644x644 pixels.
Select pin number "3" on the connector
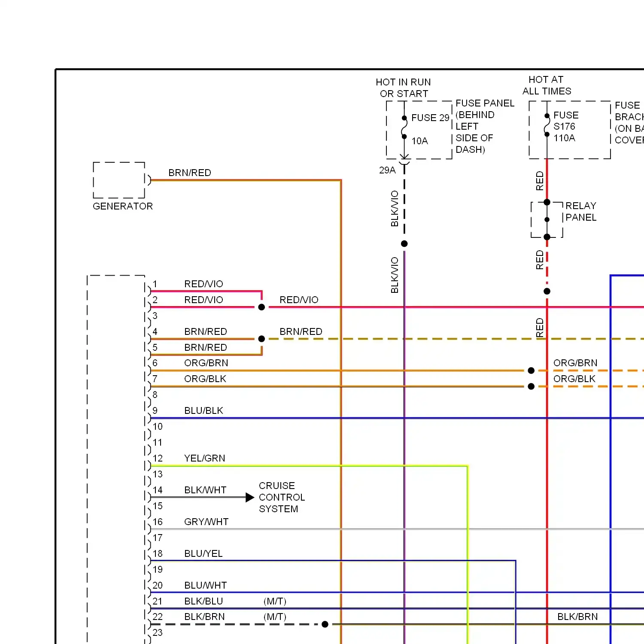pyautogui.click(x=155, y=316)
